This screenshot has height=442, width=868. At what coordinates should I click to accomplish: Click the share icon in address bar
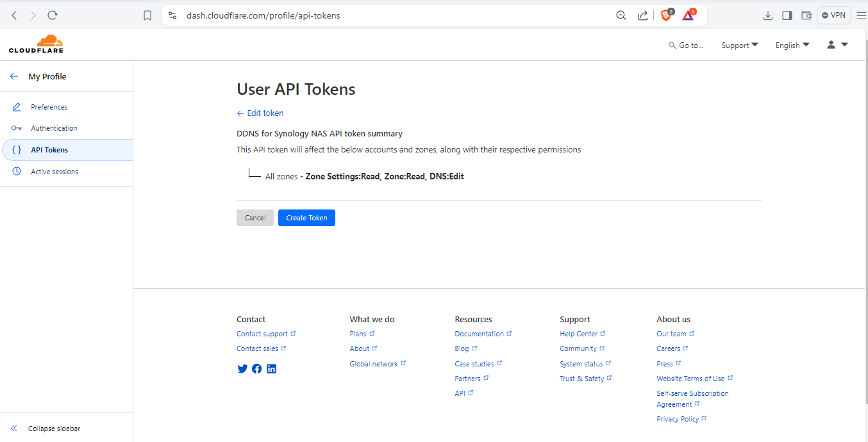click(642, 15)
